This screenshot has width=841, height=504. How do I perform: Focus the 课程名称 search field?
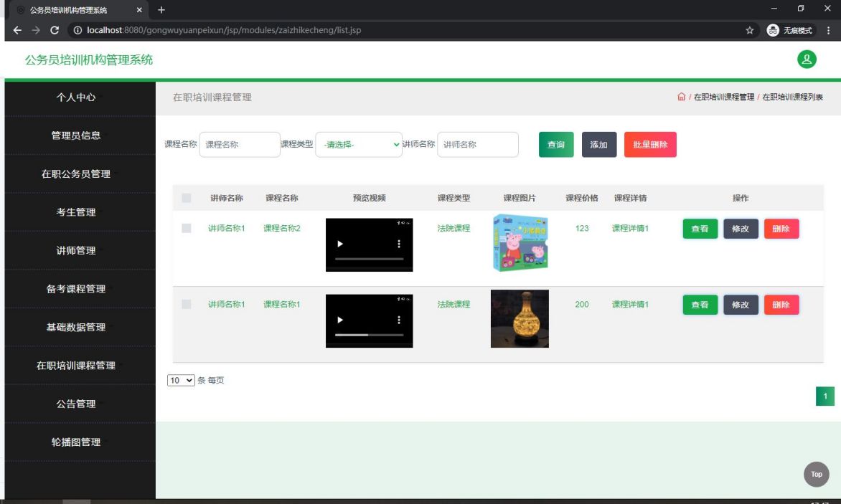(x=240, y=145)
